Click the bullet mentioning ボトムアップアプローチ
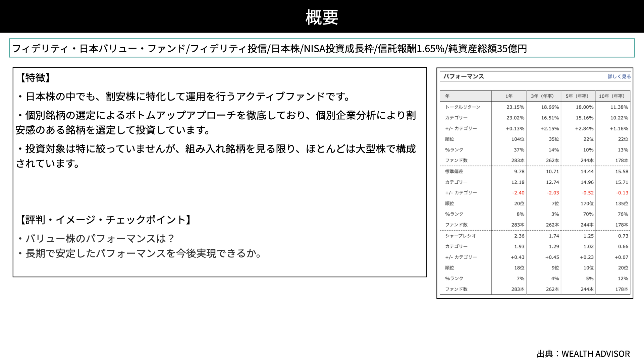The height and width of the screenshot is (362, 644). click(x=216, y=122)
